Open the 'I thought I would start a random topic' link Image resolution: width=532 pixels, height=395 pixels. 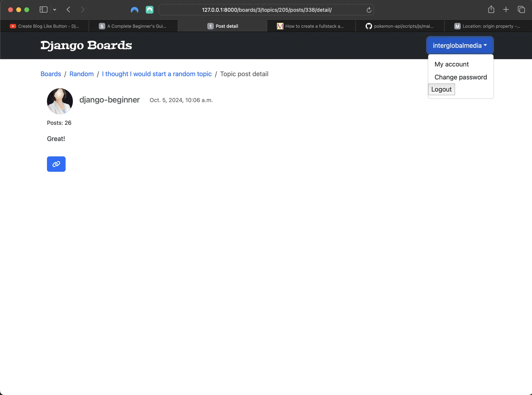coord(157,74)
